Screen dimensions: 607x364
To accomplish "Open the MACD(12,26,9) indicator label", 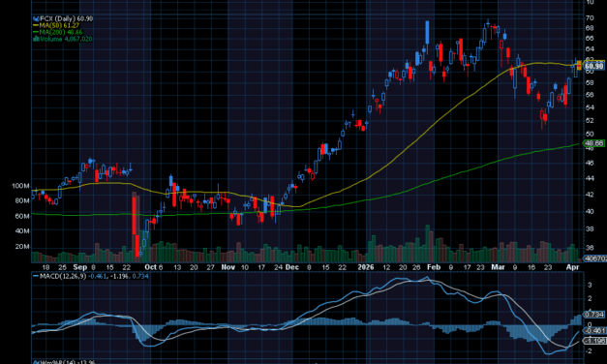I will [63, 276].
